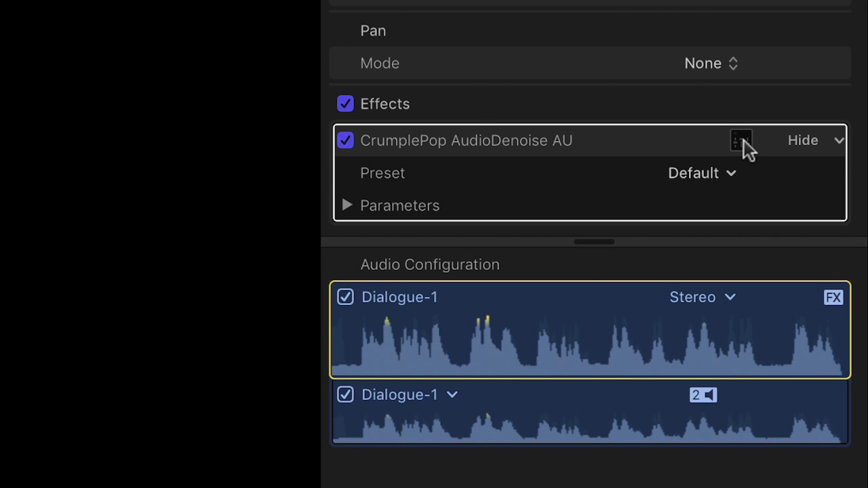Click the Hide button for the effect
Screen dimensions: 868x488
(x=803, y=140)
